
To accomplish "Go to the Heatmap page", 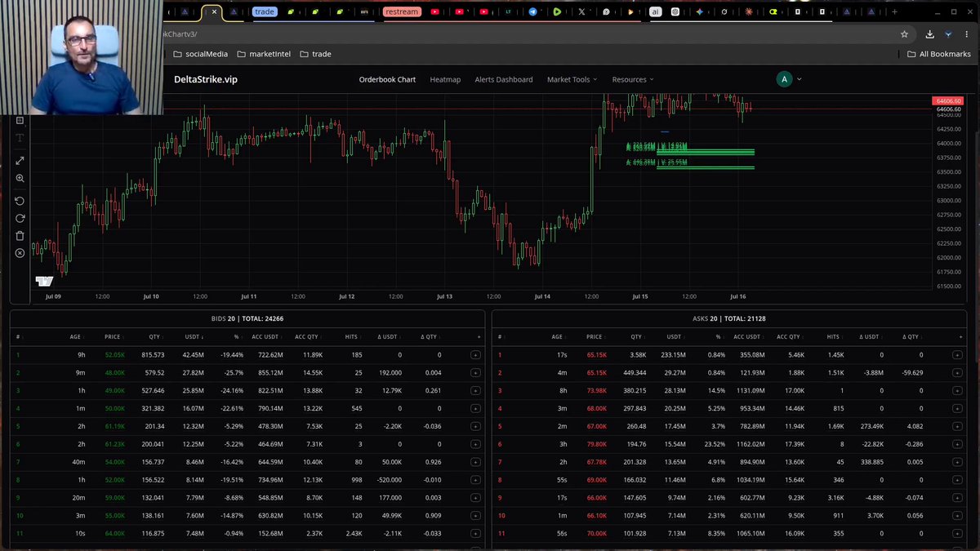I will pyautogui.click(x=445, y=80).
